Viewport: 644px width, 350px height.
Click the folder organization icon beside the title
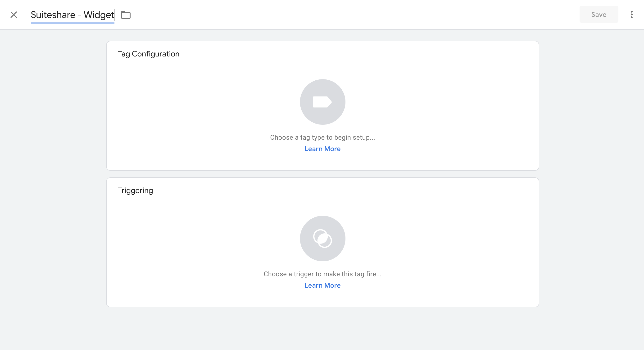[x=126, y=15]
